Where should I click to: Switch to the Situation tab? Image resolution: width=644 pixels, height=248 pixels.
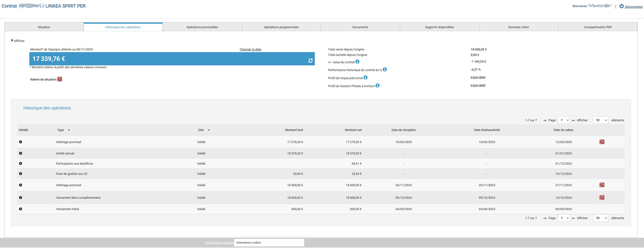[44, 27]
